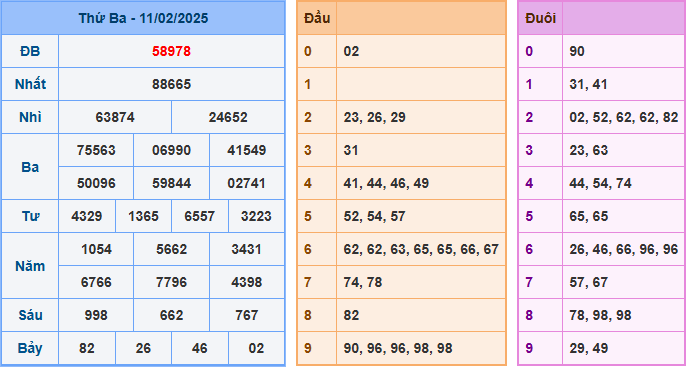Select Đầu values 62, 62, 63, 65, 65, 66, 67

pos(421,250)
